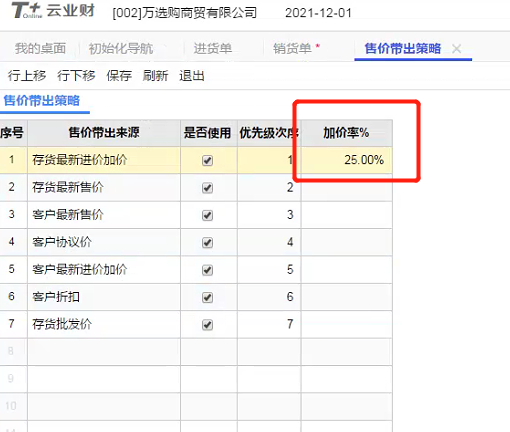Click 行上移 toolbar button
510x432 pixels.
click(x=27, y=76)
